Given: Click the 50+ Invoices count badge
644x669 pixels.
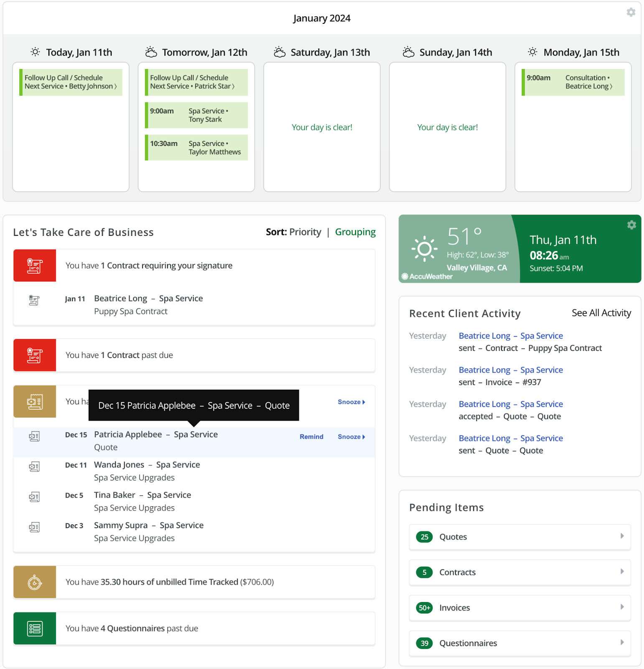Looking at the screenshot, I should coord(424,608).
